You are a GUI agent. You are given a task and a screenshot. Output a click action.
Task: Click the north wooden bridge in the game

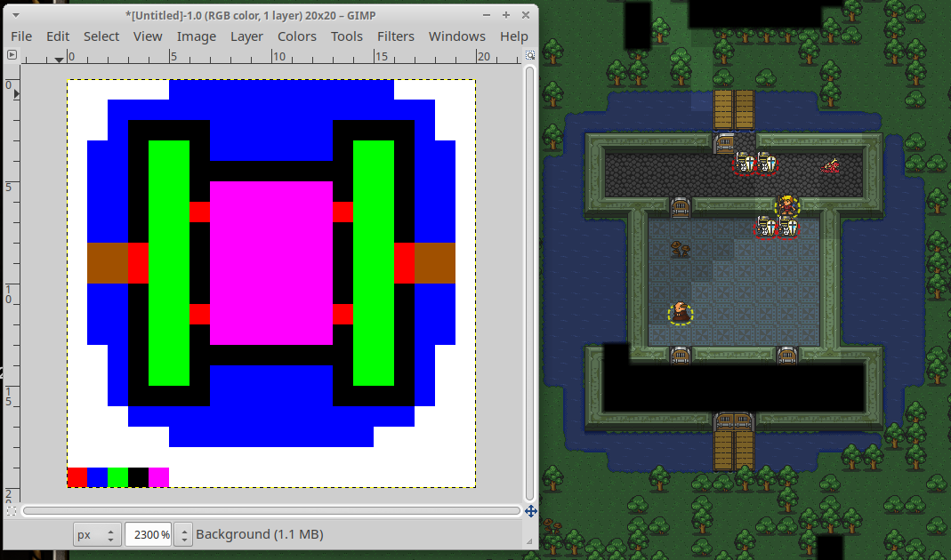(734, 110)
